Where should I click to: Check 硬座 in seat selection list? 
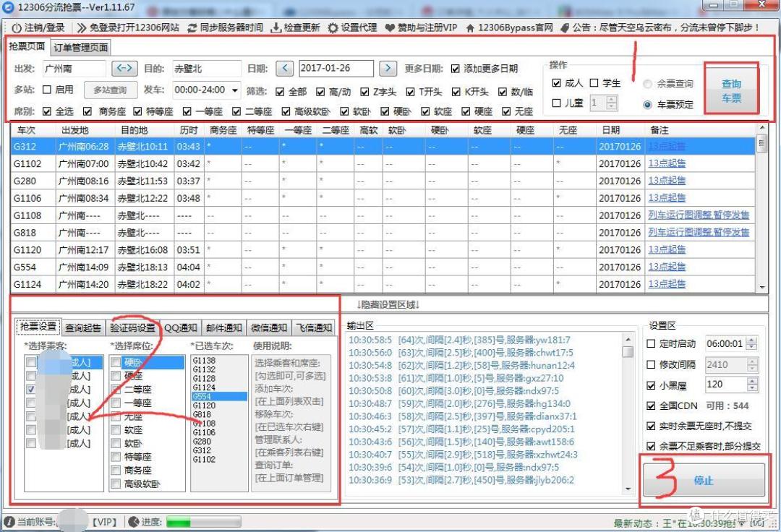[116, 376]
